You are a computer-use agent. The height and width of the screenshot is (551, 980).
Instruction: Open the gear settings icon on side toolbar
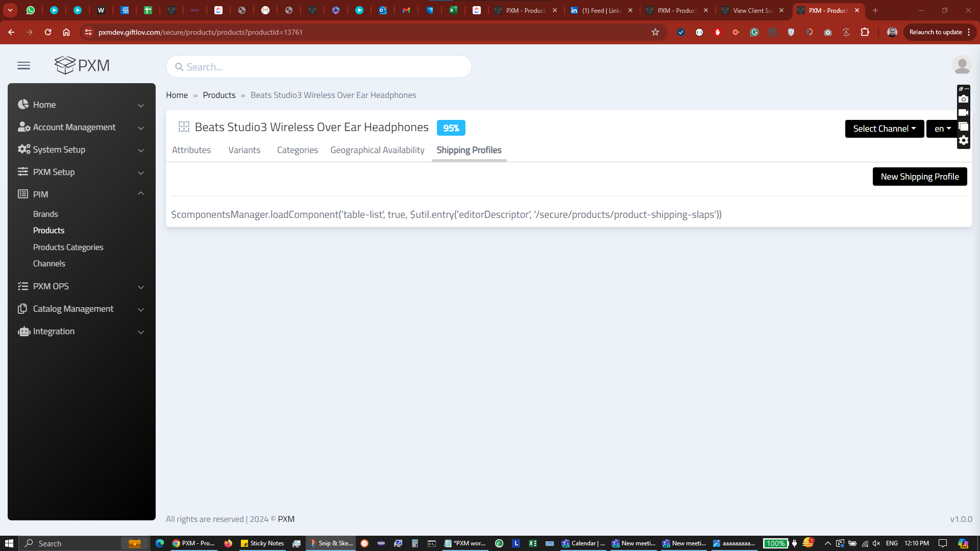pyautogui.click(x=963, y=141)
